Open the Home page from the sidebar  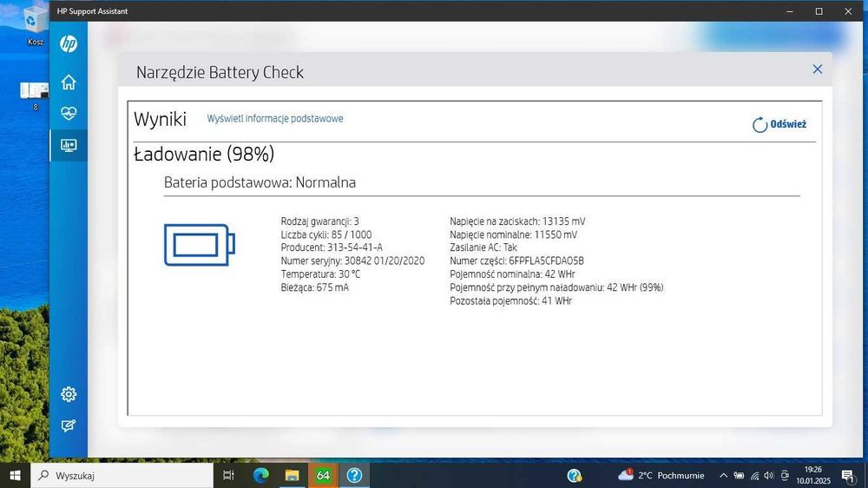point(69,82)
